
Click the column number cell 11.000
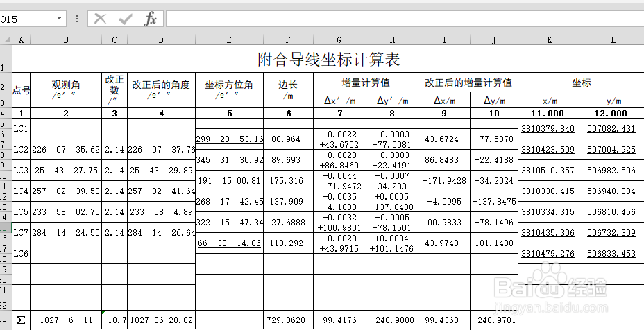tap(550, 113)
